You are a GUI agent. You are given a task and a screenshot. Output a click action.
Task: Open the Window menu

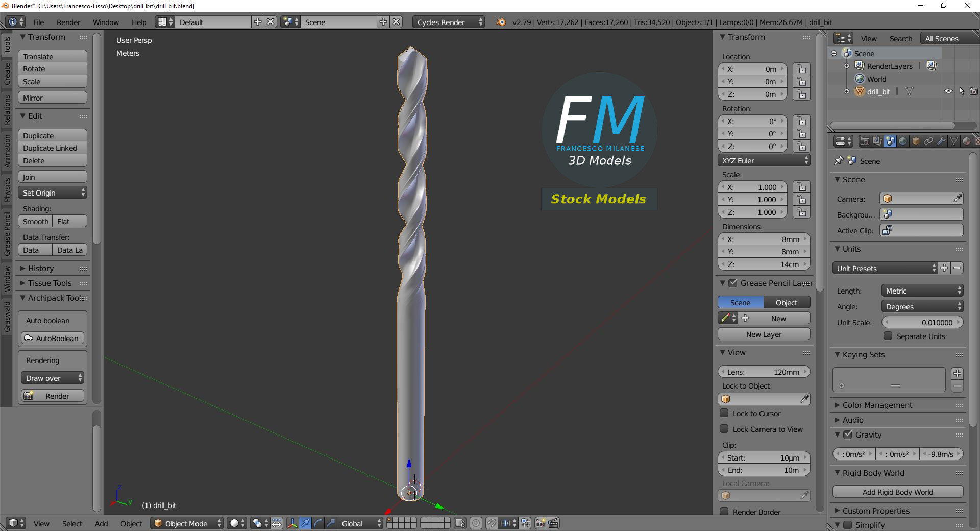click(106, 22)
